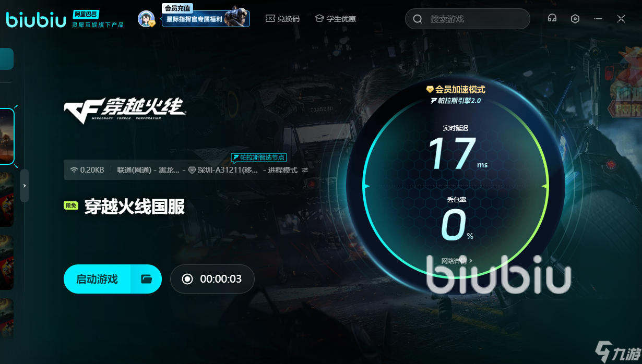Switch the 进程模式 acceleration mode
The height and width of the screenshot is (364, 642).
282,170
